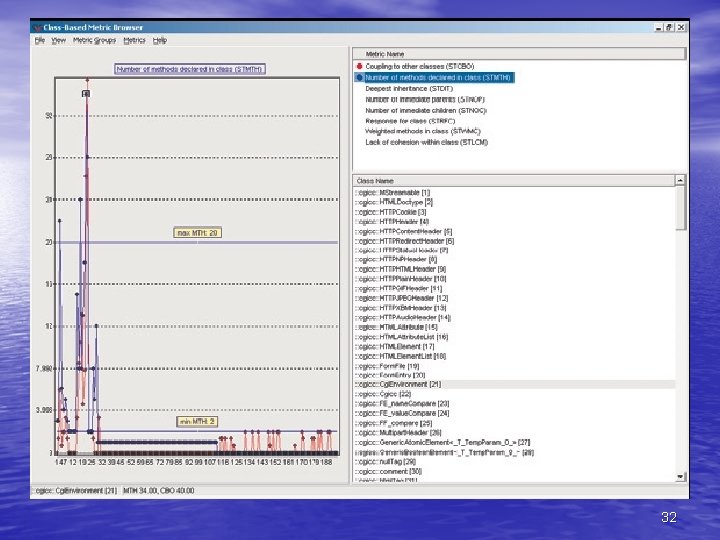Image resolution: width=720 pixels, height=540 pixels.
Task: Select class FormEntry [20]
Action: [390, 375]
